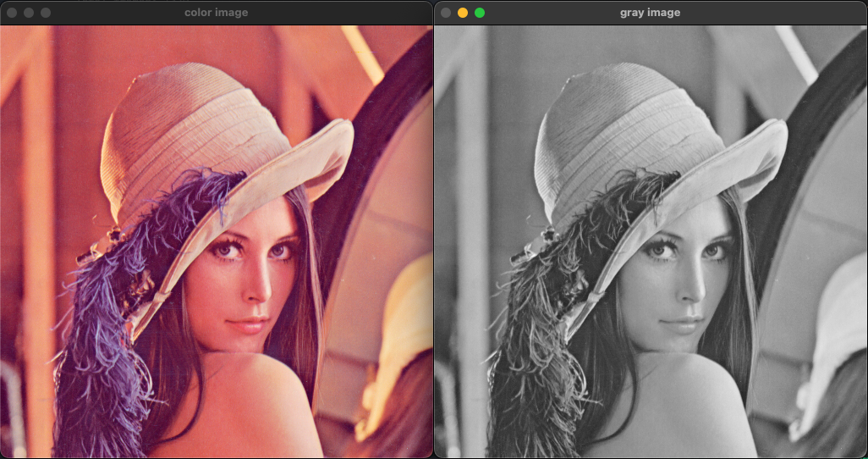Click the zoom button of color image window
This screenshot has width=868, height=459.
pyautogui.click(x=46, y=13)
